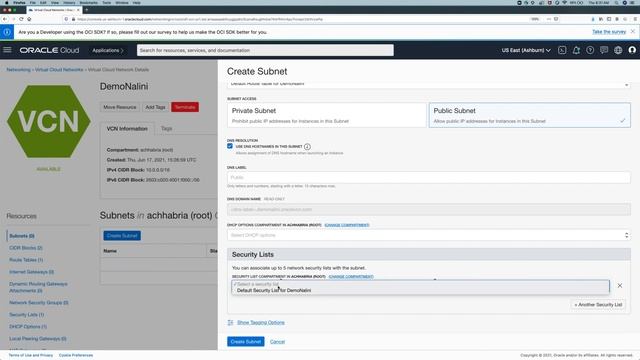The width and height of the screenshot is (640, 360).
Task: Click the VCN hexagon logo
Action: (x=49, y=122)
